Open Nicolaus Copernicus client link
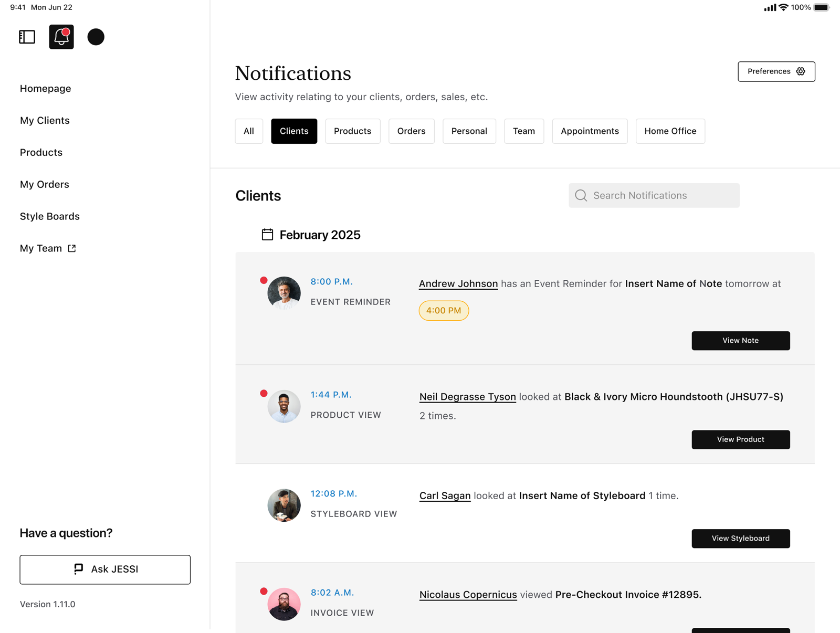 [468, 595]
